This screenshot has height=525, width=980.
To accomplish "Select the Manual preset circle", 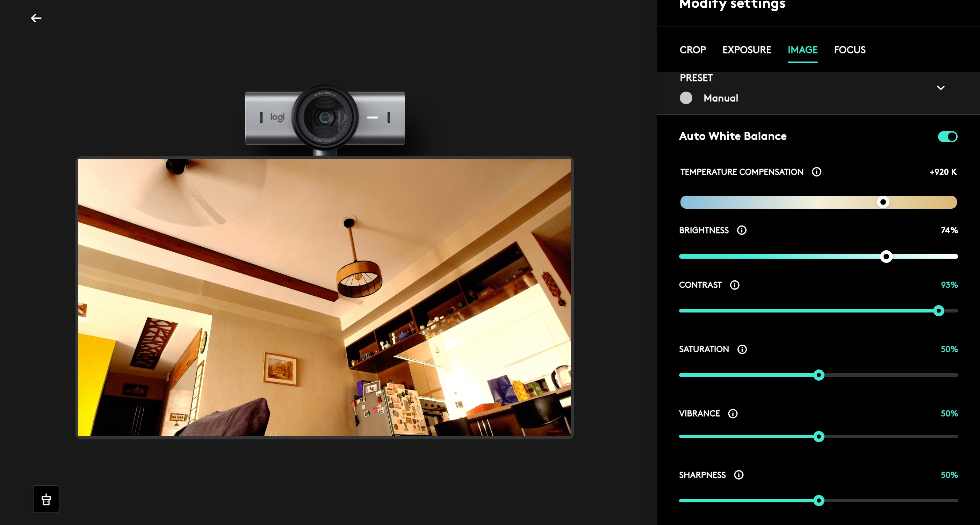I will [x=686, y=98].
